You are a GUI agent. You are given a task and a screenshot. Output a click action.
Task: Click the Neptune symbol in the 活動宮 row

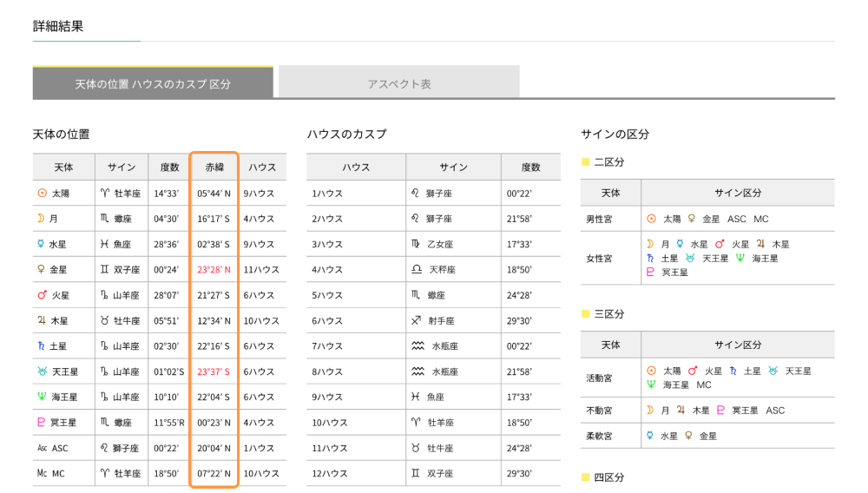click(x=651, y=385)
